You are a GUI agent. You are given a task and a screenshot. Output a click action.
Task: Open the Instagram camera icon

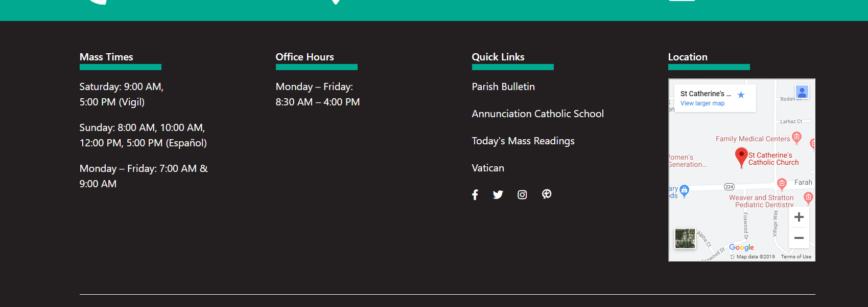(522, 194)
